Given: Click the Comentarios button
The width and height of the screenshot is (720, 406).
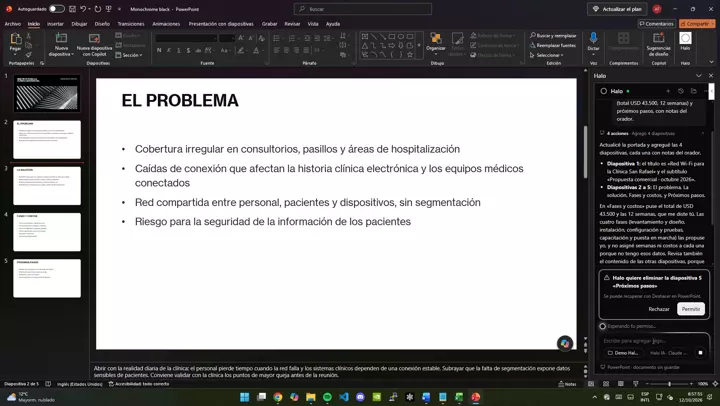Looking at the screenshot, I should (656, 24).
